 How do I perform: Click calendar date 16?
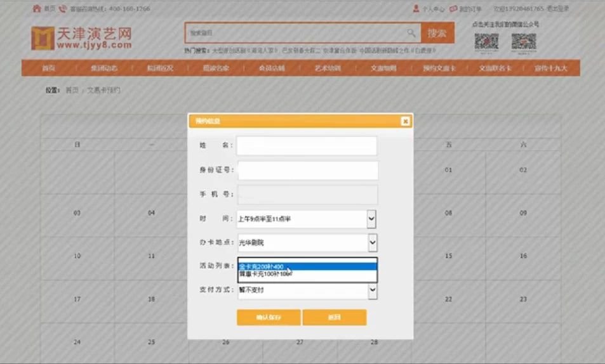point(523,256)
